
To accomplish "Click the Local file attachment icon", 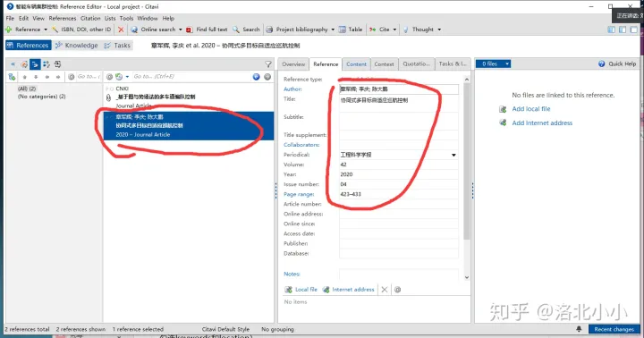I will pyautogui.click(x=288, y=290).
